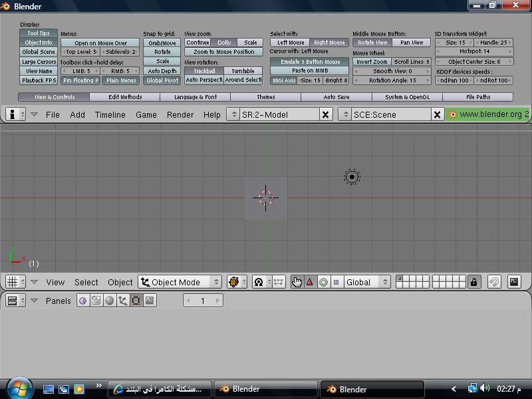Select Right Mouse for selection
Viewport: 532px width, 399px height.
(x=329, y=43)
